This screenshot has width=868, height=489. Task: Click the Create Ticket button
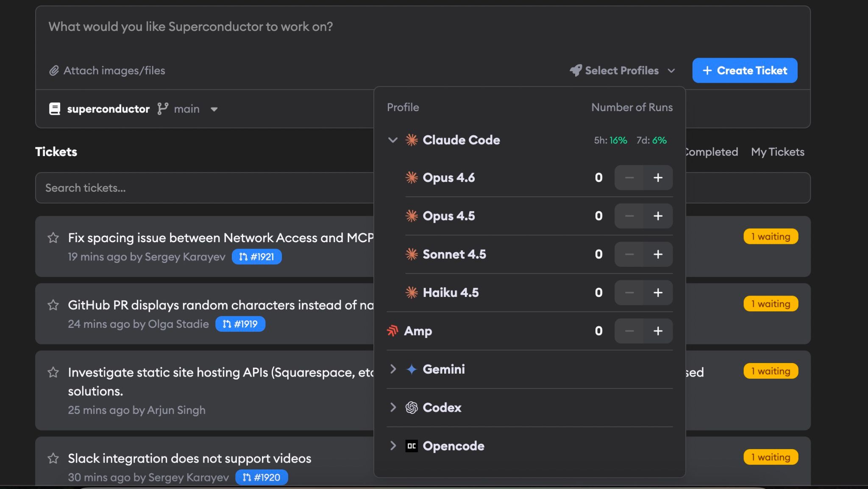[x=745, y=70]
